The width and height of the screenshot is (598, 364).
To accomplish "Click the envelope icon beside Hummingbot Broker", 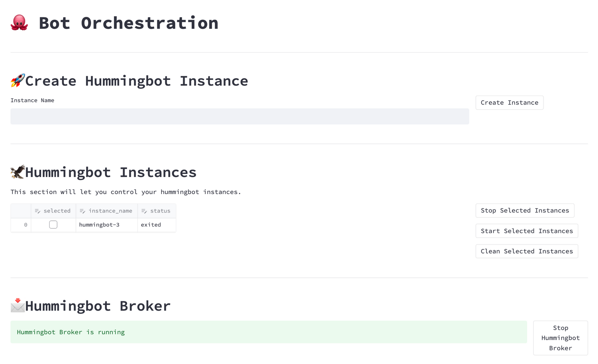I will point(18,305).
